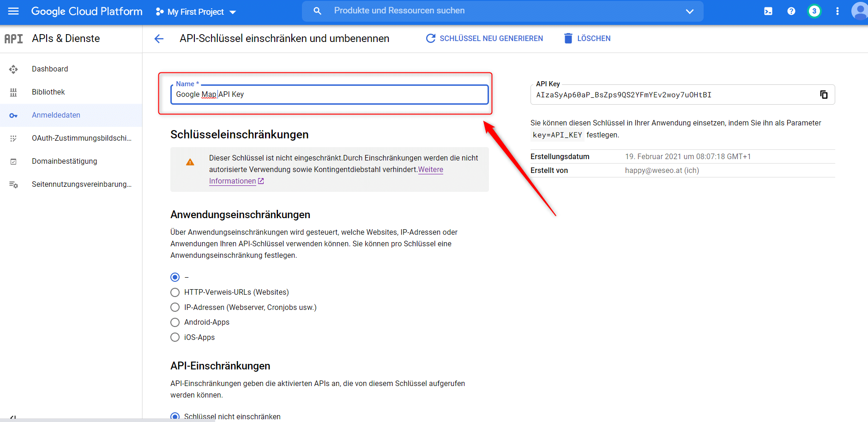Click the key=API_KEY code snippet
The width and height of the screenshot is (868, 422).
coord(557,135)
